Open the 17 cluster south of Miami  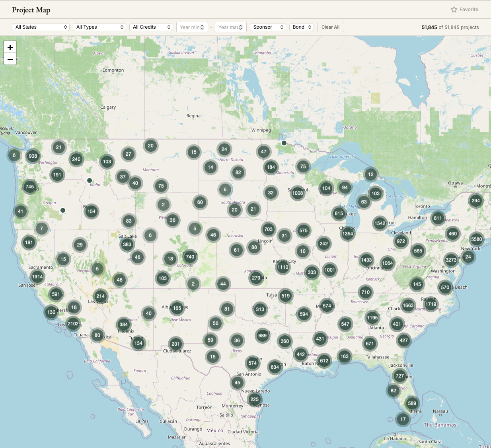[403, 419]
